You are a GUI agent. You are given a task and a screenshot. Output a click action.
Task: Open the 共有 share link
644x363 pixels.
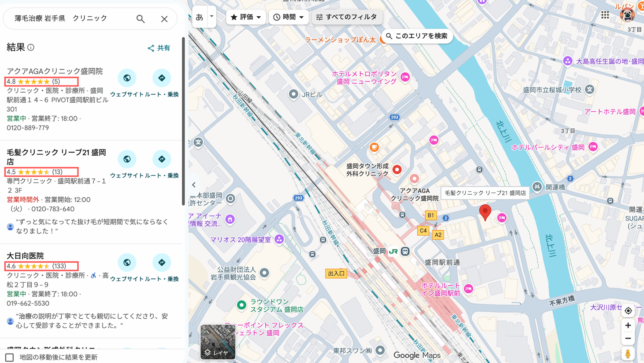tap(159, 48)
